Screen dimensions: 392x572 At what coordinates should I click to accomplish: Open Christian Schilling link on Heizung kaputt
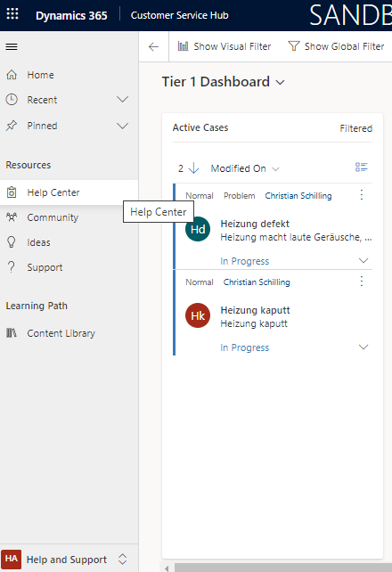point(257,282)
